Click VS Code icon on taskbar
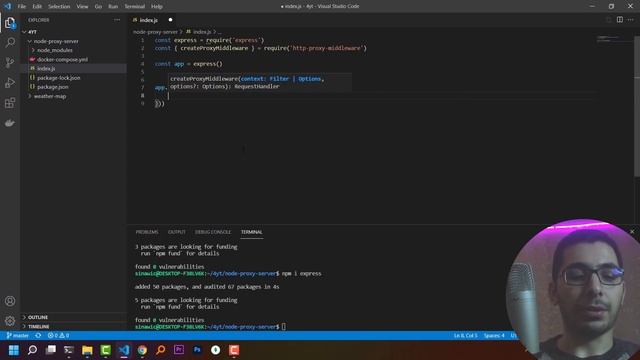 point(124,350)
